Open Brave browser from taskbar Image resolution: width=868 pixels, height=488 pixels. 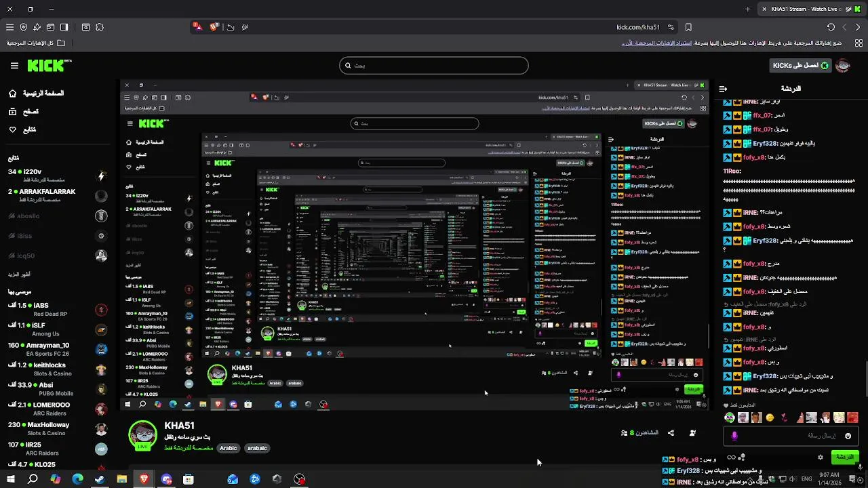coord(144,479)
